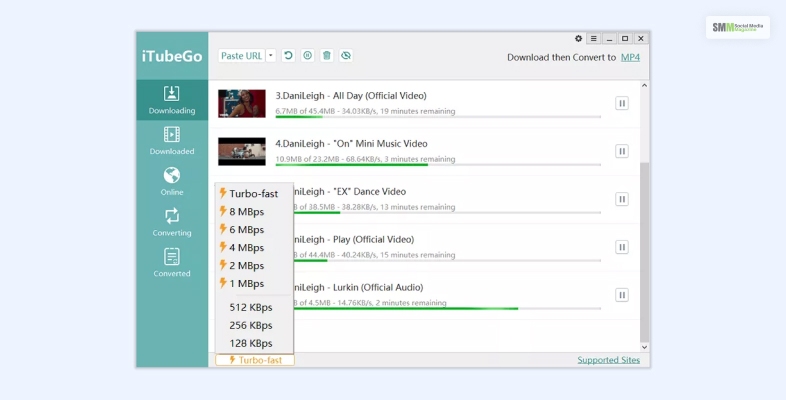Click the resume all downloads icon

[288, 56]
